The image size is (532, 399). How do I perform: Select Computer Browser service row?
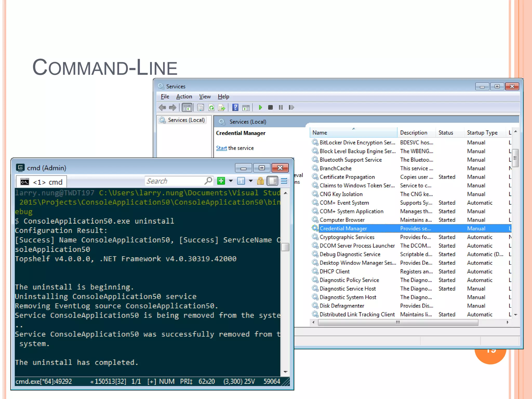coord(411,220)
